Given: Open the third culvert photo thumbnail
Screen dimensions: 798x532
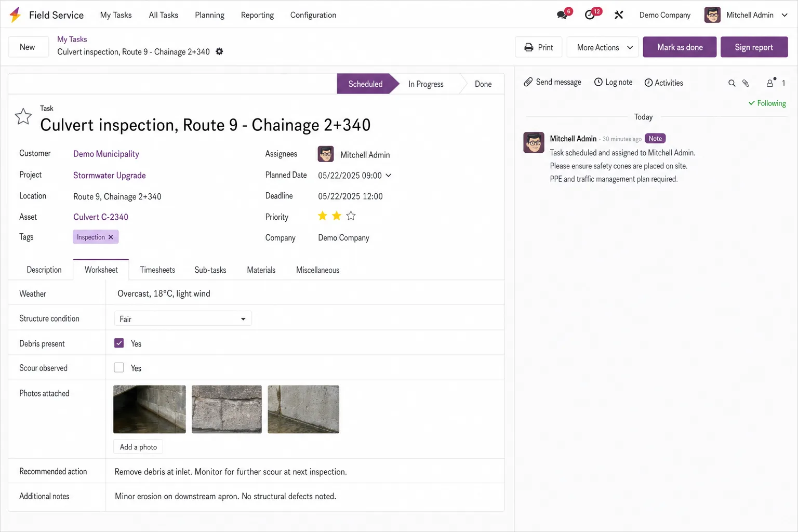Looking at the screenshot, I should [303, 409].
